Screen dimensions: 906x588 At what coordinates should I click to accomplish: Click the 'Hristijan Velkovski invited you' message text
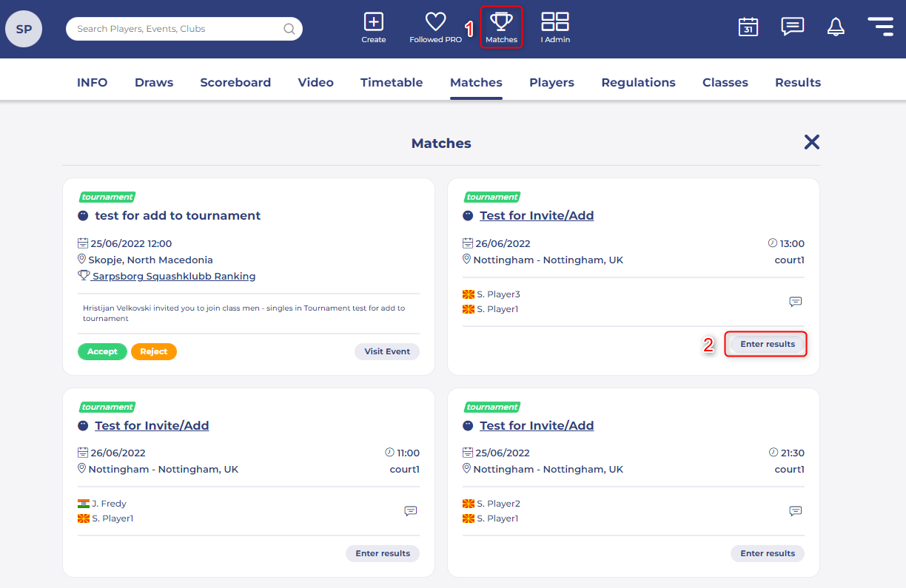coord(244,313)
